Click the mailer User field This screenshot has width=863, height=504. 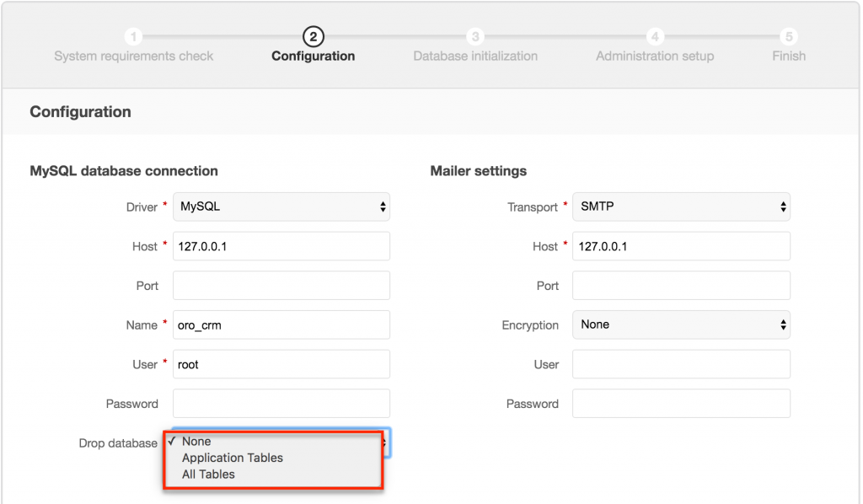pos(681,364)
